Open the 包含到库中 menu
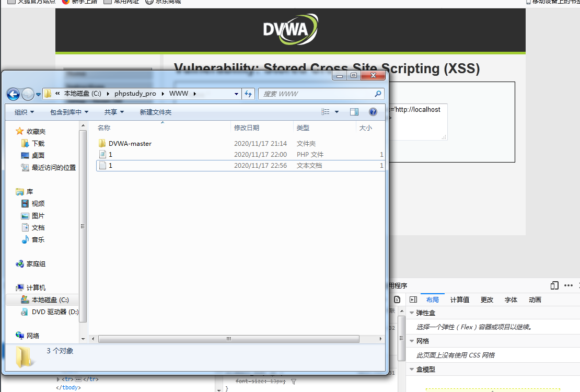Image resolution: width=580 pixels, height=392 pixels. point(69,112)
